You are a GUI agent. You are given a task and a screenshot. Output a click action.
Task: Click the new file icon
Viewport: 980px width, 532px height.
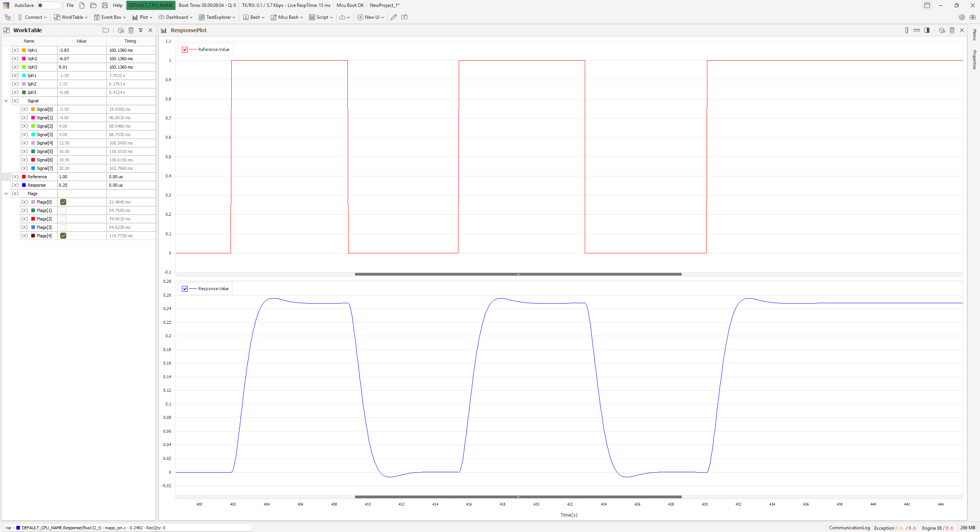[82, 5]
